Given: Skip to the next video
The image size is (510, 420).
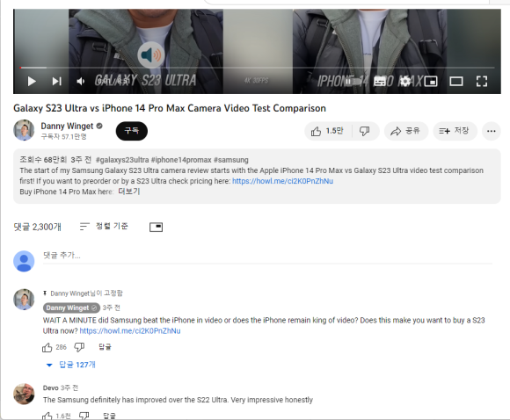Looking at the screenshot, I should click(x=57, y=81).
